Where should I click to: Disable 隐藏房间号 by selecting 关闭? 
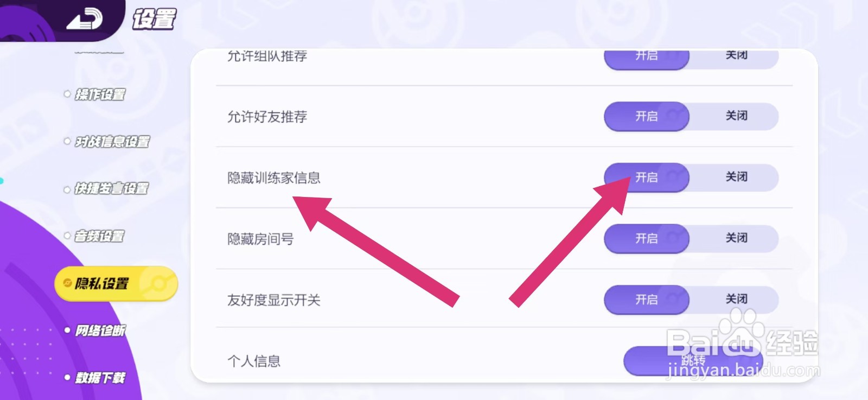tap(736, 239)
